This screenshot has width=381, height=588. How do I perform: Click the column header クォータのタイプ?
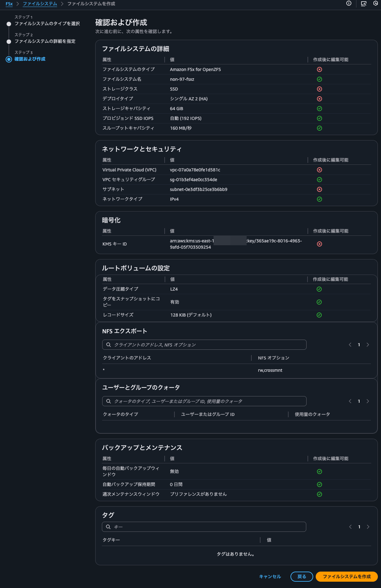pyautogui.click(x=120, y=414)
